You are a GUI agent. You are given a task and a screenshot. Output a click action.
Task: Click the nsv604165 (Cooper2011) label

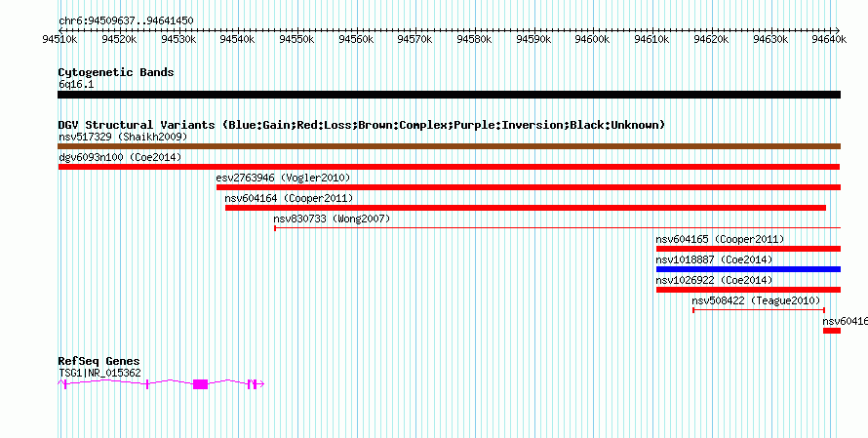tap(720, 239)
